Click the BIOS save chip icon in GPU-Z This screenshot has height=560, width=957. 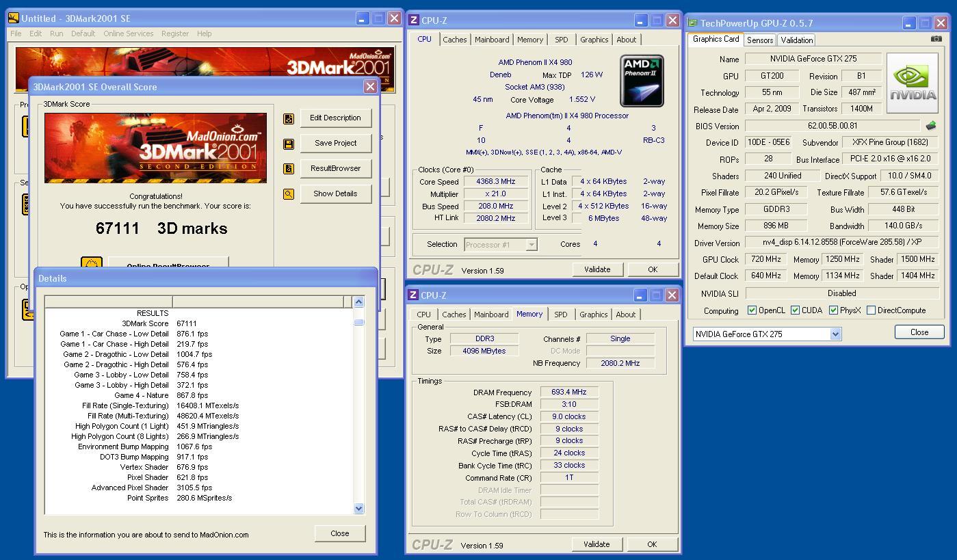coord(930,126)
